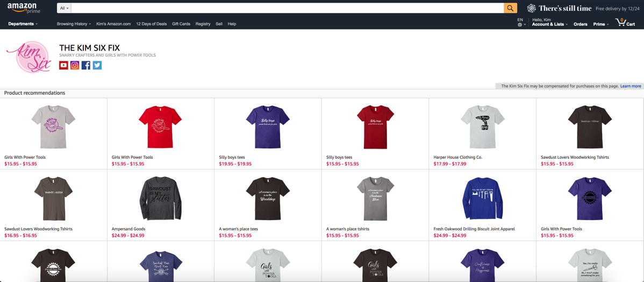This screenshot has height=282, width=644.
Task: Go to 12 Days of Deals
Action: 152,24
